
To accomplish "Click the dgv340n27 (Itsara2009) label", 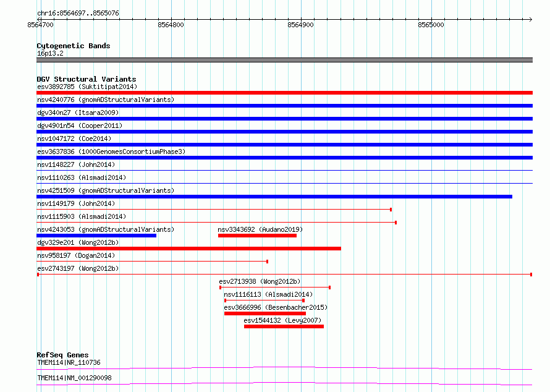I will (x=78, y=113).
